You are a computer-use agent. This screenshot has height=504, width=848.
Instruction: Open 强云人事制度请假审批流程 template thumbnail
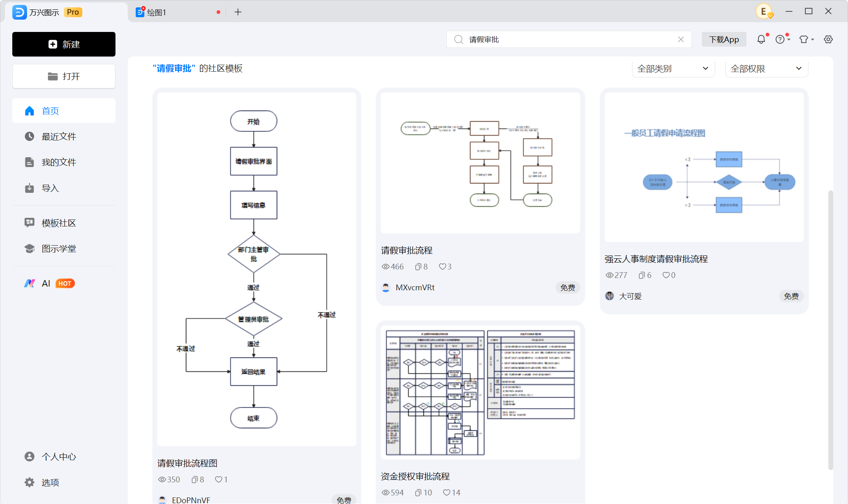tap(704, 167)
